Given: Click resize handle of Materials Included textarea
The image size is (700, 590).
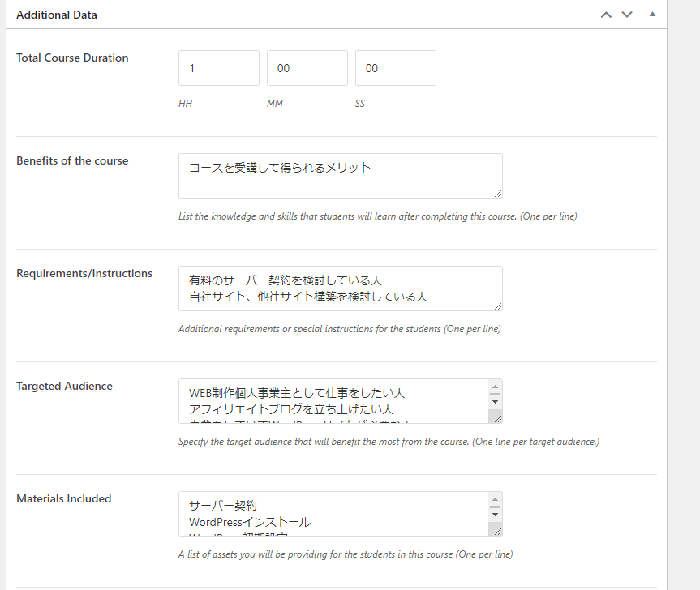Looking at the screenshot, I should click(x=496, y=530).
